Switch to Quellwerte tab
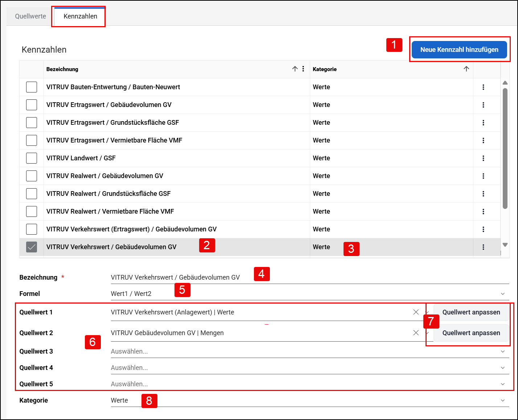The image size is (518, 420). click(30, 16)
